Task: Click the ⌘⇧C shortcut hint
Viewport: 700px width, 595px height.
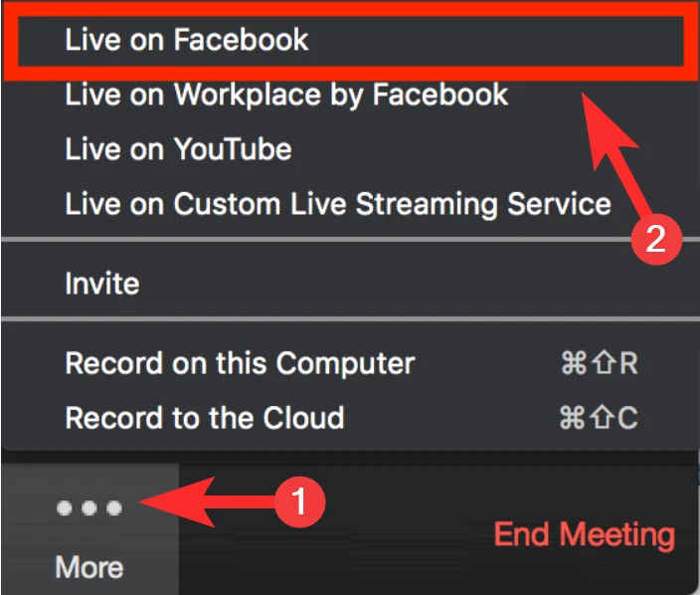Action: coord(599,417)
